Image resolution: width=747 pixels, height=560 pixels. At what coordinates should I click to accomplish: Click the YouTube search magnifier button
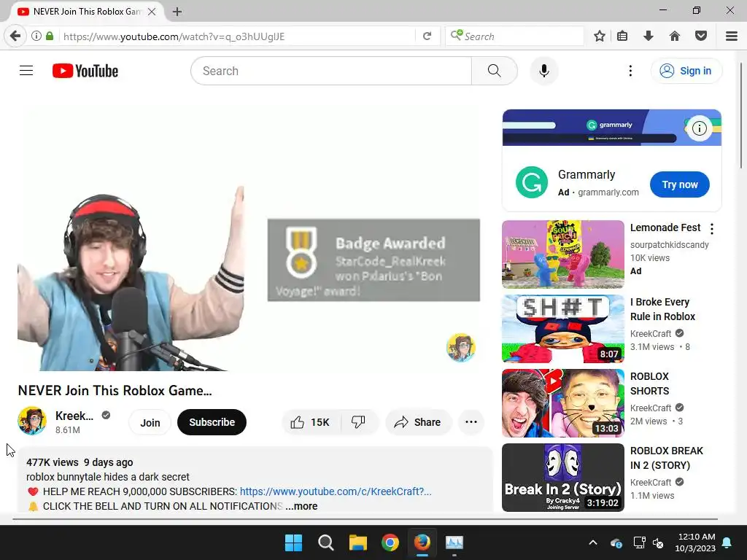pos(494,71)
